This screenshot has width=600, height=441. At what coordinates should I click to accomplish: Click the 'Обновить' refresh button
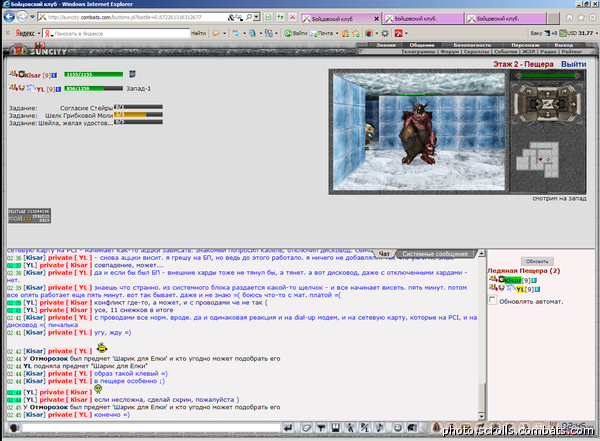click(537, 261)
